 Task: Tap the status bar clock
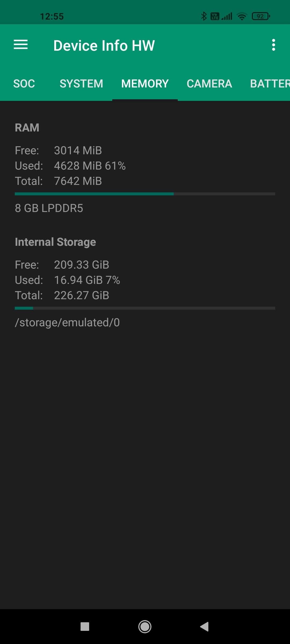(52, 16)
